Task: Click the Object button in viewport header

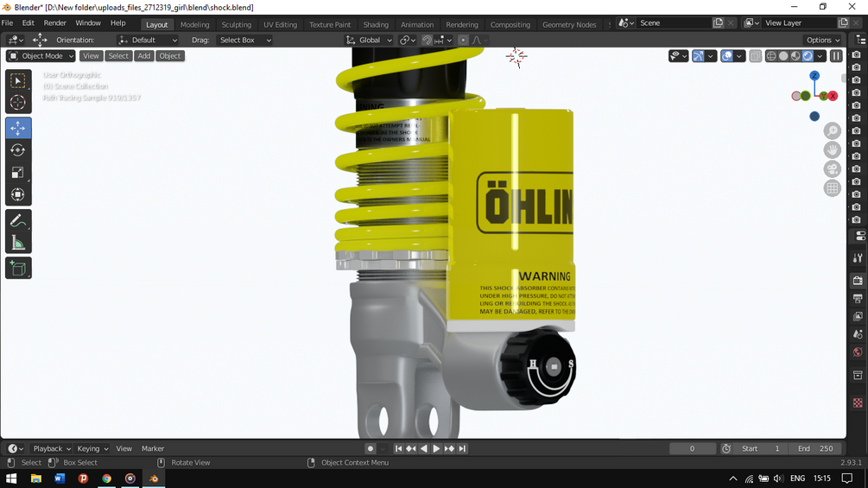Action: tap(170, 56)
